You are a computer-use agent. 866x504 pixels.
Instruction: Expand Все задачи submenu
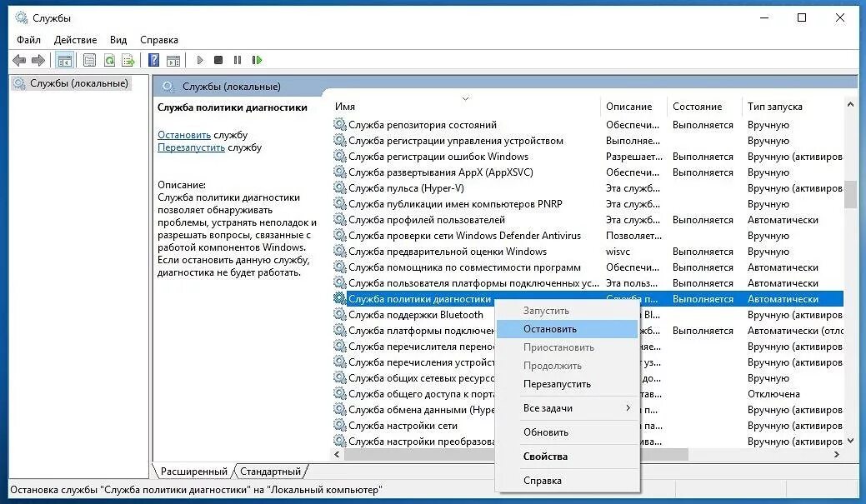[568, 408]
